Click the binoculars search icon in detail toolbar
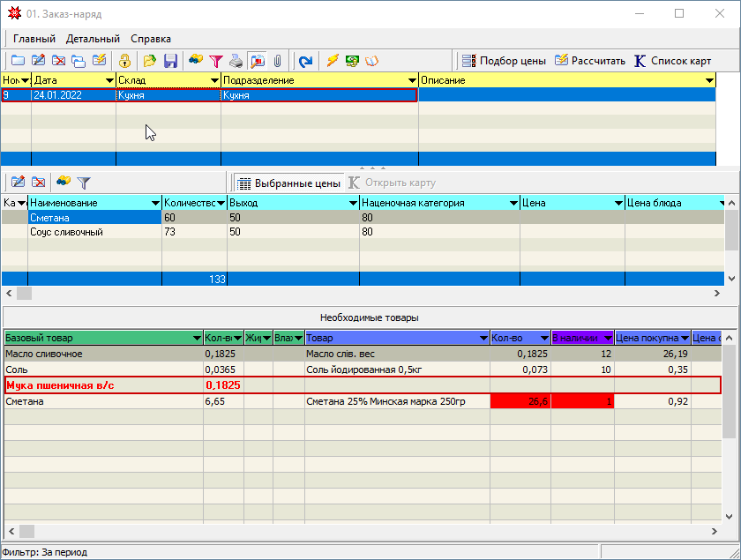The height and width of the screenshot is (560, 741). (x=64, y=183)
